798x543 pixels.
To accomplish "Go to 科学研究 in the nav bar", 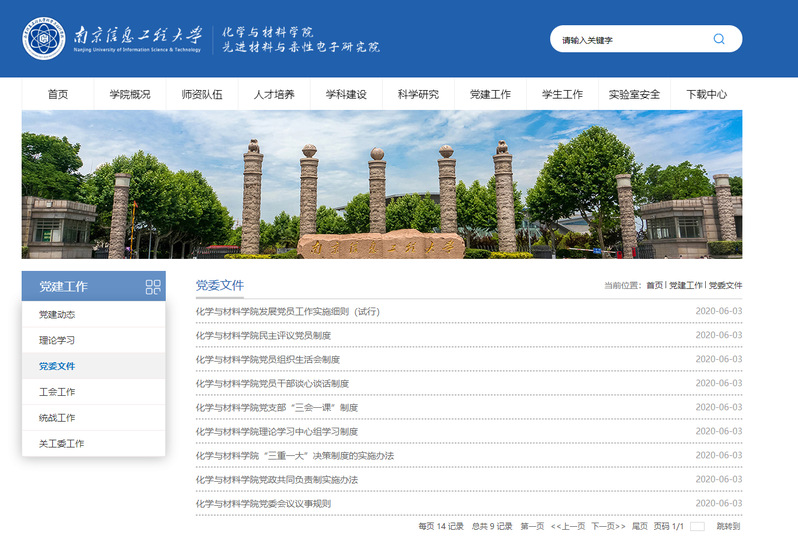I will click(418, 95).
